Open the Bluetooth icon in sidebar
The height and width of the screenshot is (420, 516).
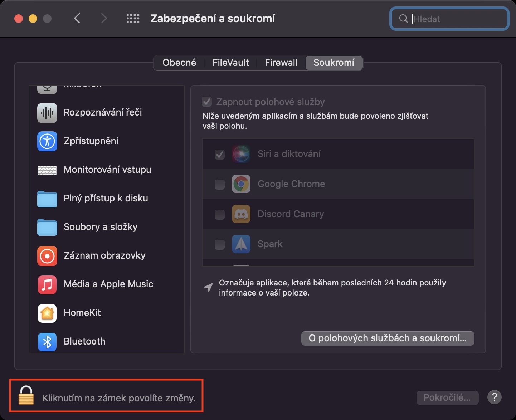[47, 342]
